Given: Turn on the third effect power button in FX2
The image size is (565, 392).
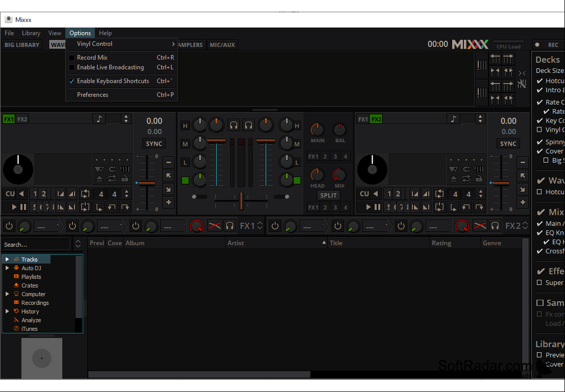Looking at the screenshot, I should click(401, 226).
